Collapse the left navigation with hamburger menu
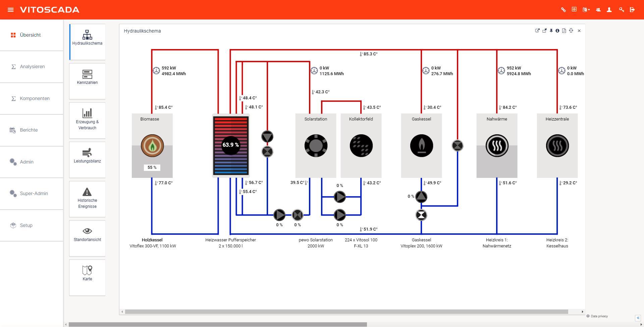 point(11,9)
